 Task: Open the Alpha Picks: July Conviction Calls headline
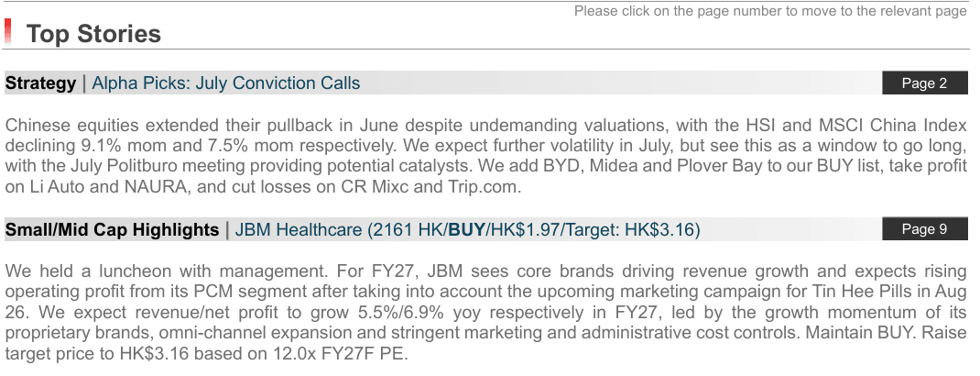click(225, 83)
